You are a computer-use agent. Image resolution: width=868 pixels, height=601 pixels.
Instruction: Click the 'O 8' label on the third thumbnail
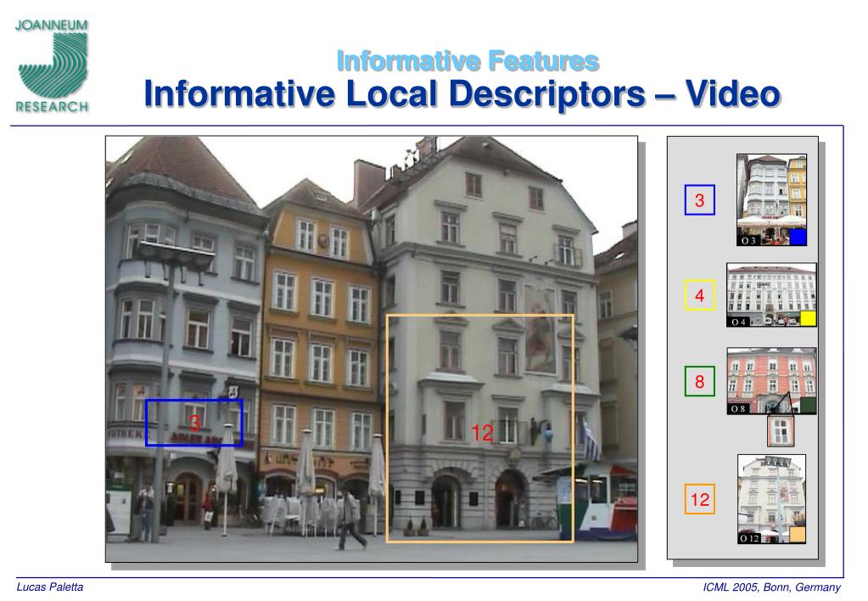738,409
